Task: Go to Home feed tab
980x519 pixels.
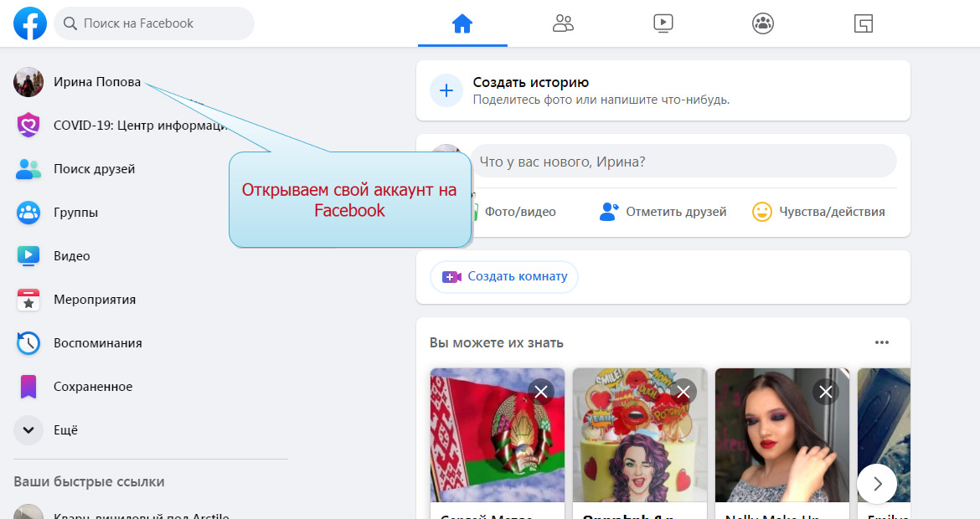Action: pyautogui.click(x=462, y=23)
